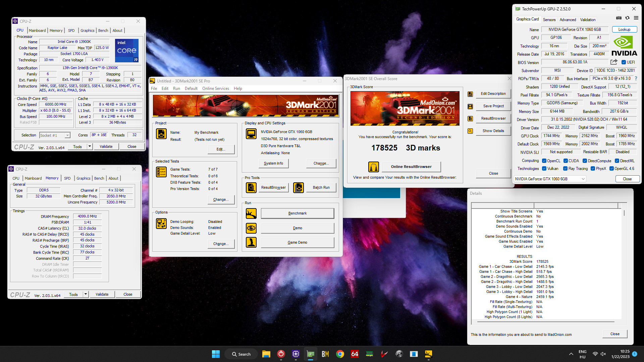The height and width of the screenshot is (362, 644).
Task: Click the Benchmark run button
Action: [298, 214]
